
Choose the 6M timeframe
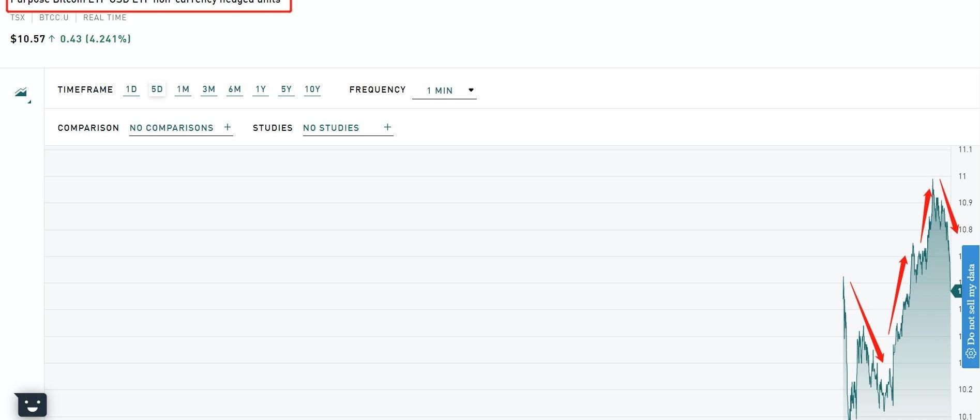pyautogui.click(x=235, y=89)
